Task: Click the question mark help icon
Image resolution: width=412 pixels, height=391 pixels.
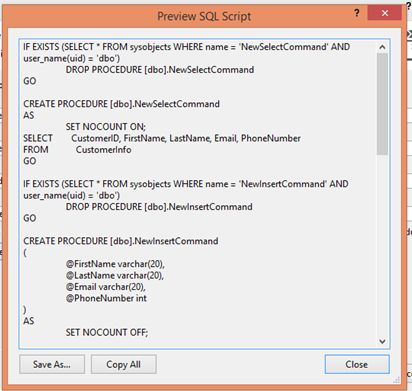Action: [x=357, y=13]
